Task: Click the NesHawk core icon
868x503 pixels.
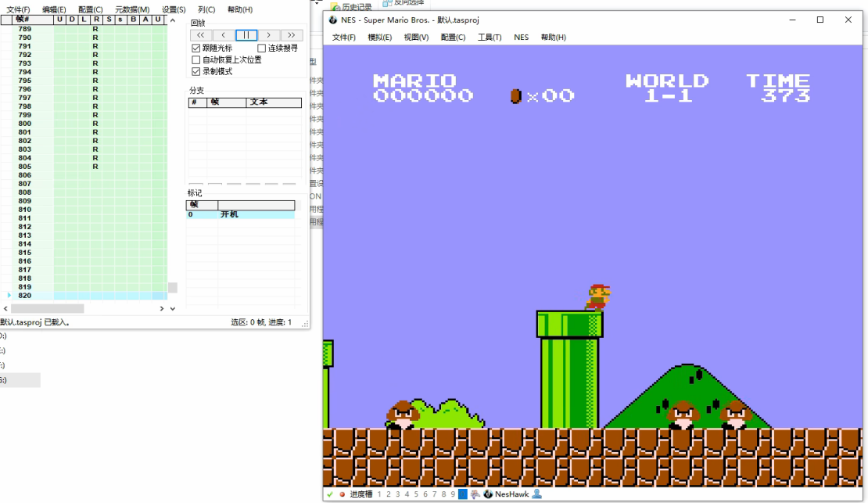Action: [488, 494]
